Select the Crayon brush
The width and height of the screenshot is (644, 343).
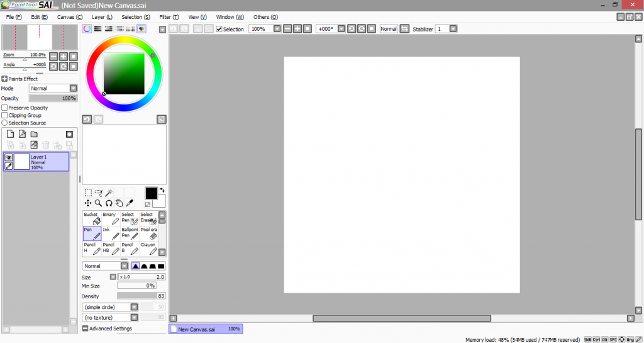(x=148, y=248)
